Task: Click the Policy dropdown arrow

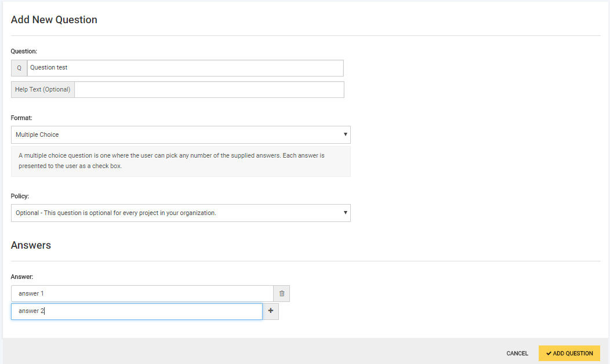Action: tap(346, 213)
